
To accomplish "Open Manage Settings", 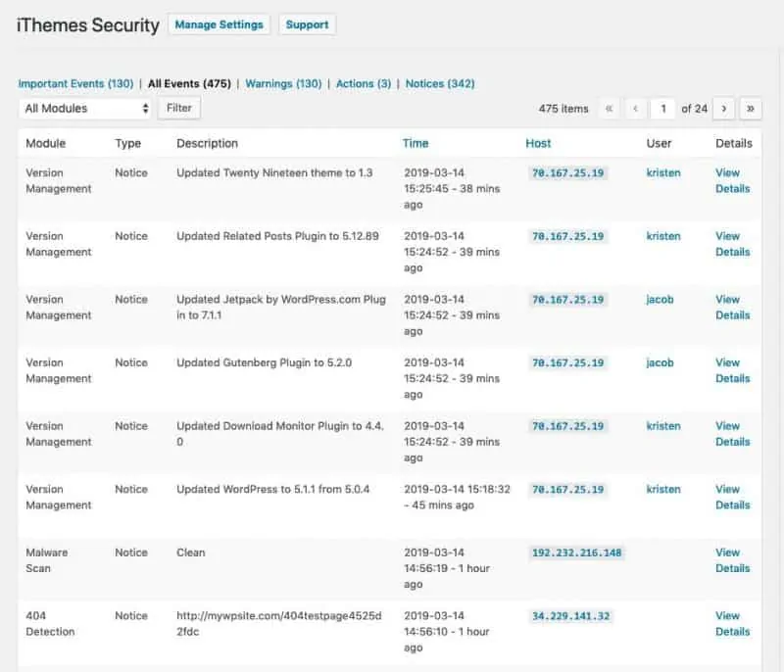I will point(219,24).
